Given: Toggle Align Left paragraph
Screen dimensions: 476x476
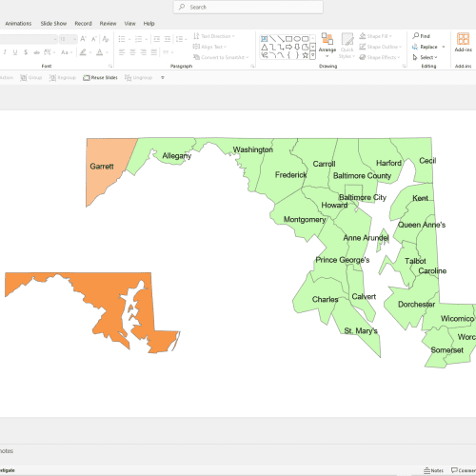Looking at the screenshot, I should [x=122, y=52].
